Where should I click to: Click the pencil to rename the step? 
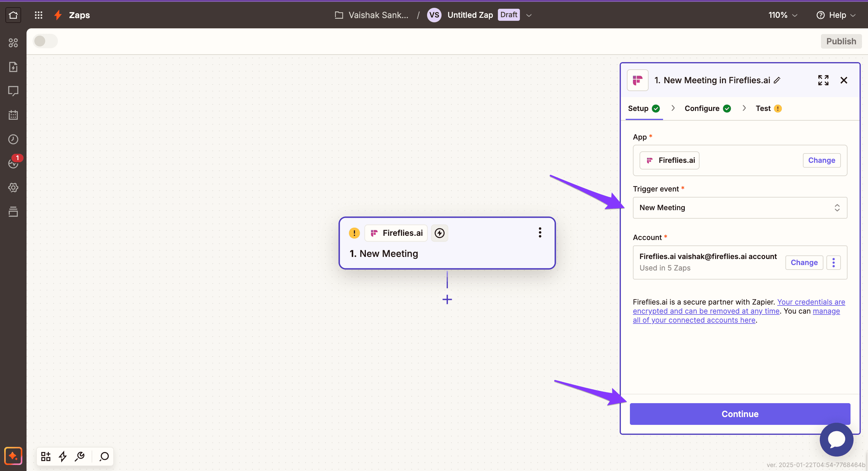point(777,80)
